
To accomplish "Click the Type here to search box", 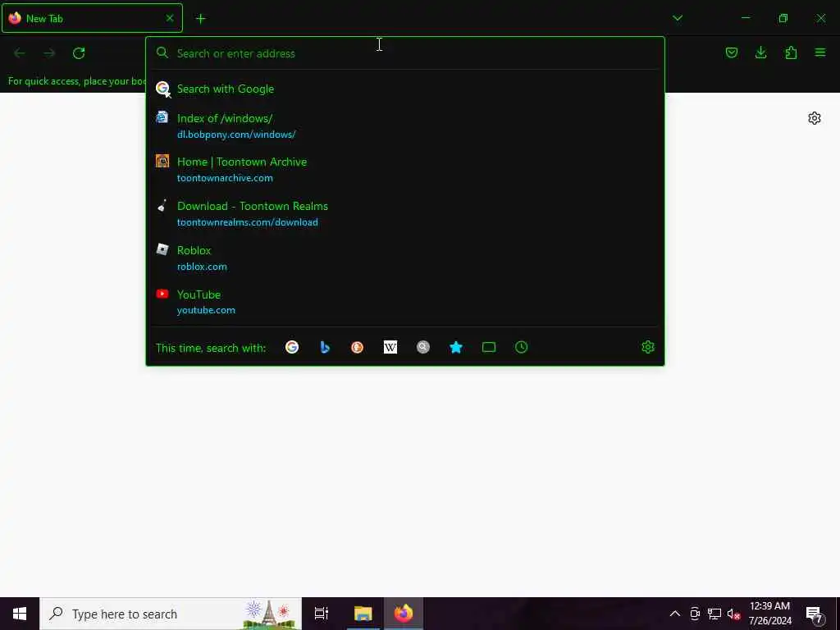I will pos(171,614).
